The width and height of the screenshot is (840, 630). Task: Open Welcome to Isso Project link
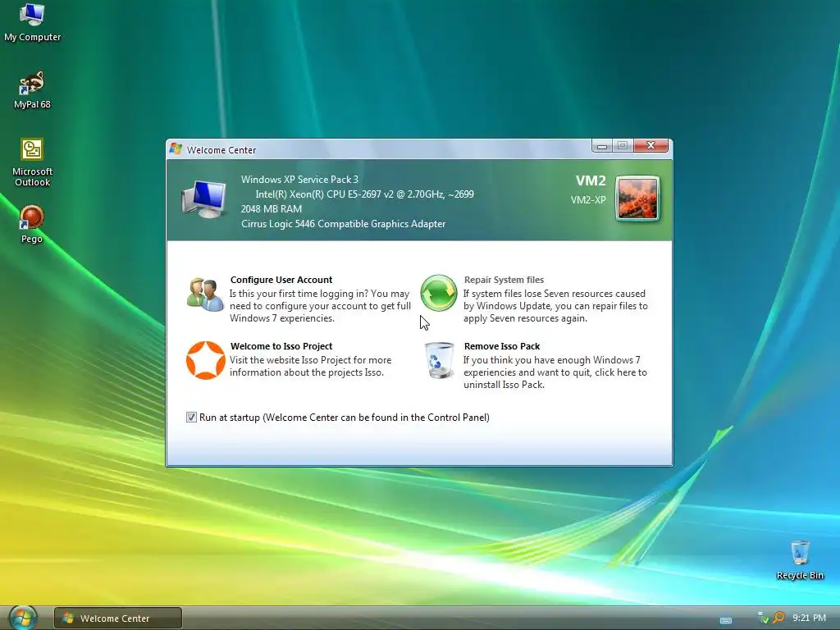281,346
